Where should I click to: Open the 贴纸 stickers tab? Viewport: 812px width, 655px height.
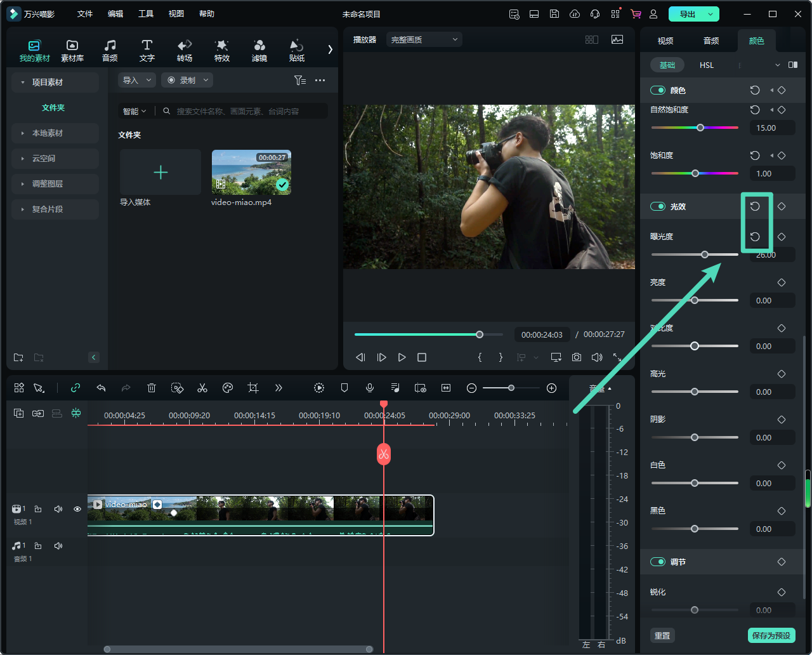coord(296,51)
